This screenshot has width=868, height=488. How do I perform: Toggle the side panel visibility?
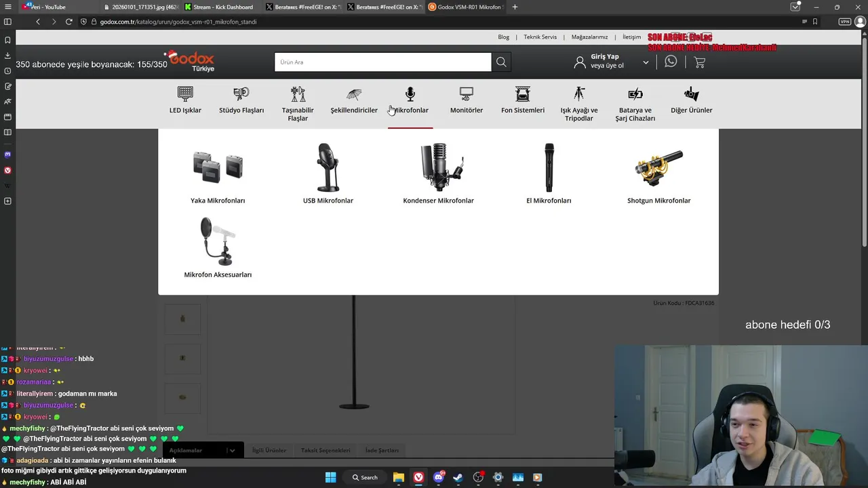tap(7, 22)
